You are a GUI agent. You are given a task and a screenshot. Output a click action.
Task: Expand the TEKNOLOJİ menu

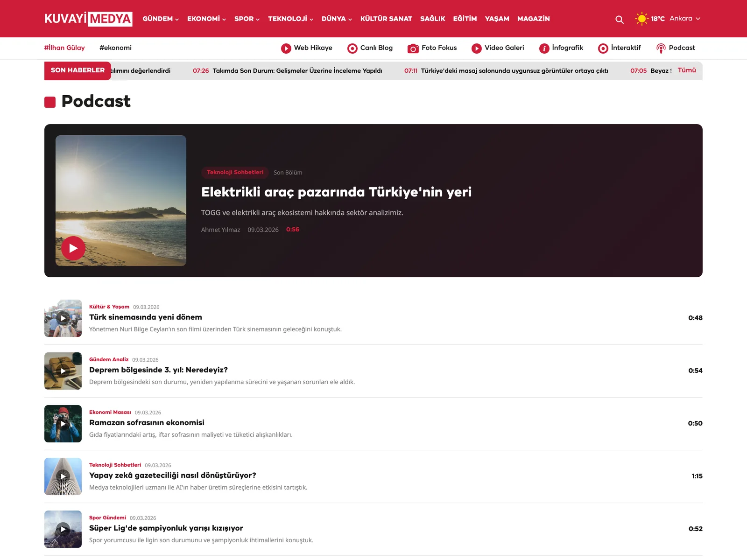click(x=290, y=19)
